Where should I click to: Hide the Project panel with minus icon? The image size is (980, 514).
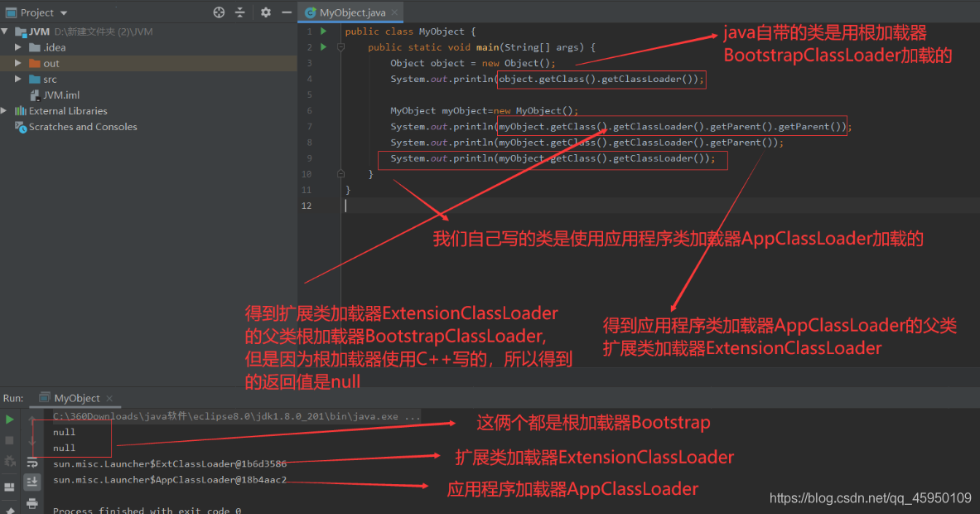point(287,12)
